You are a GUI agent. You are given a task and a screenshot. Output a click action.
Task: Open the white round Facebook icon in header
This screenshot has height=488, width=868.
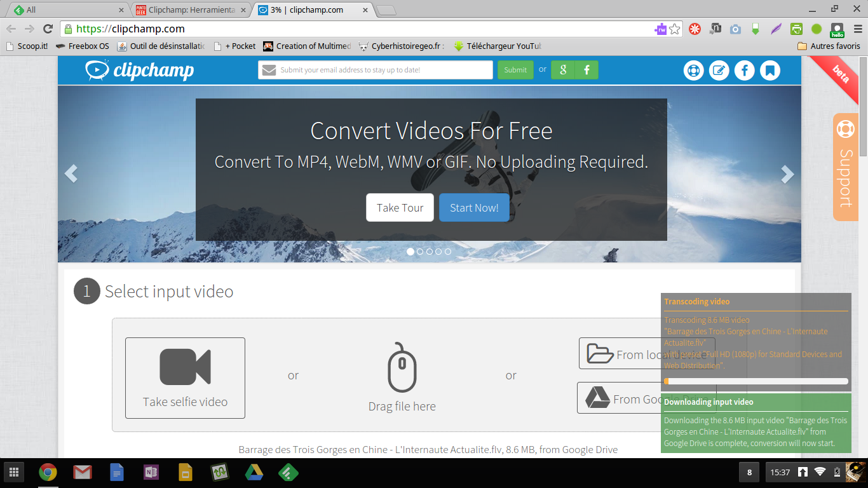[x=744, y=71]
